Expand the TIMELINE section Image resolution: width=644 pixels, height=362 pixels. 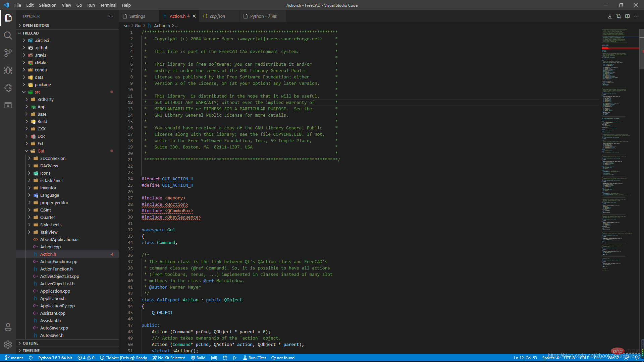coord(31,350)
